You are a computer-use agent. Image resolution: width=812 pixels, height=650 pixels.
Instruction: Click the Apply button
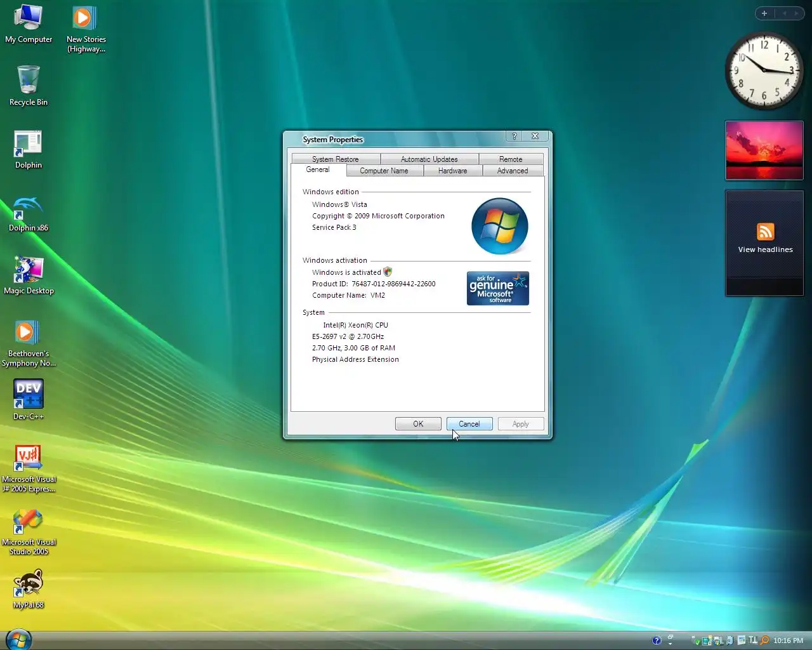tap(521, 424)
